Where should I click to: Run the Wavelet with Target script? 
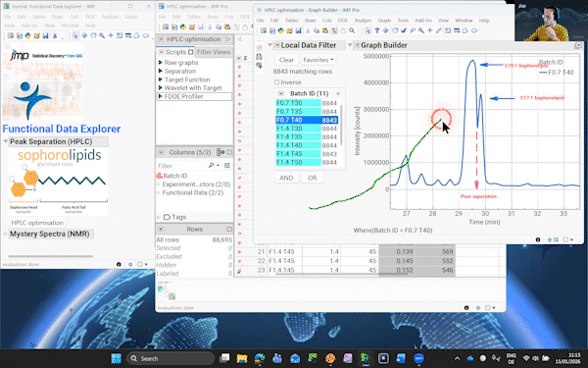[193, 88]
